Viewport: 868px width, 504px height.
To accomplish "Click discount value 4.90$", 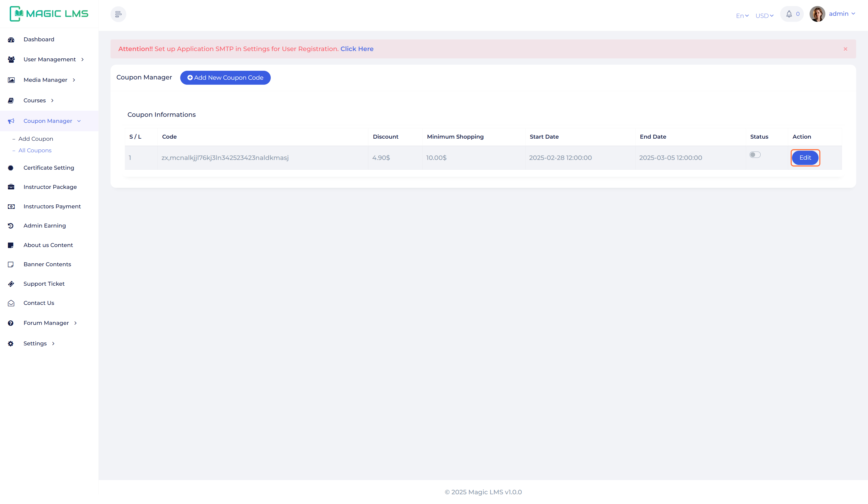I will click(381, 158).
